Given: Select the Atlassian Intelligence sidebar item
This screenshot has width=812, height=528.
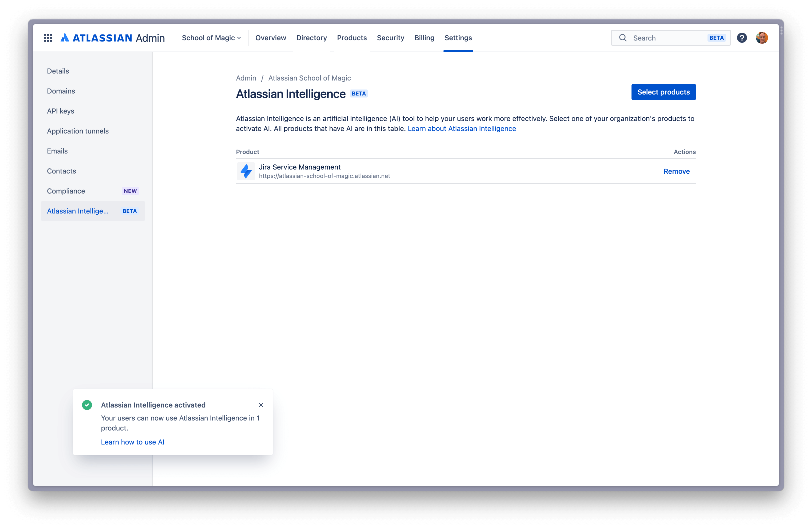Looking at the screenshot, I should pyautogui.click(x=92, y=211).
